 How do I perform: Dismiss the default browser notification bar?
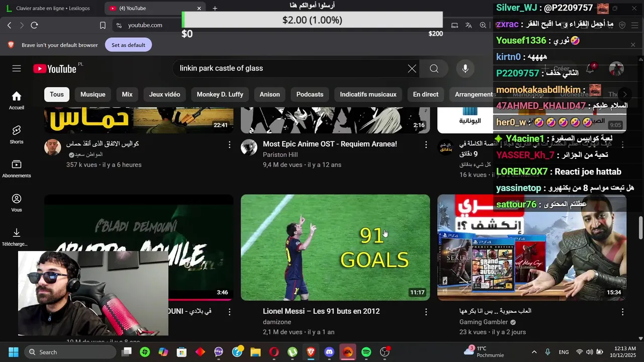click(x=633, y=45)
